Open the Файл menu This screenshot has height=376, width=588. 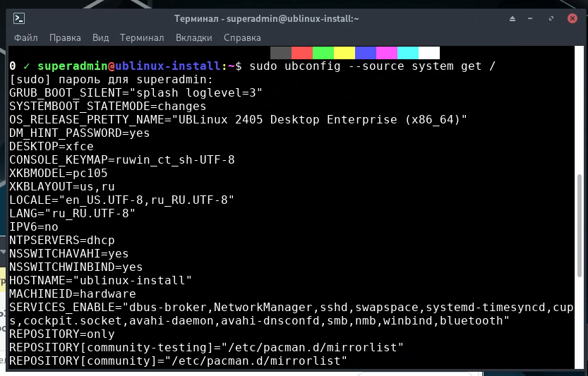(26, 38)
